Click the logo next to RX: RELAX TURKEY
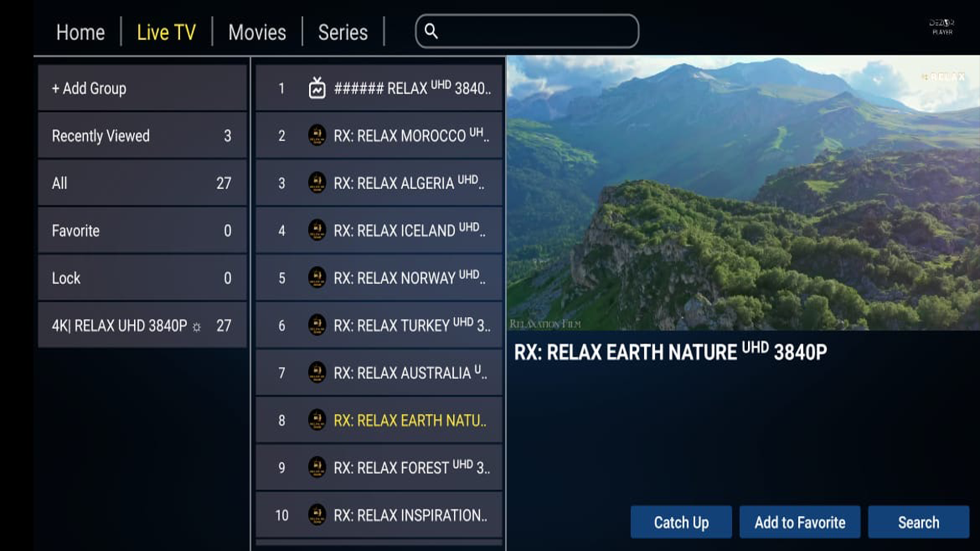The image size is (980, 551). [317, 325]
